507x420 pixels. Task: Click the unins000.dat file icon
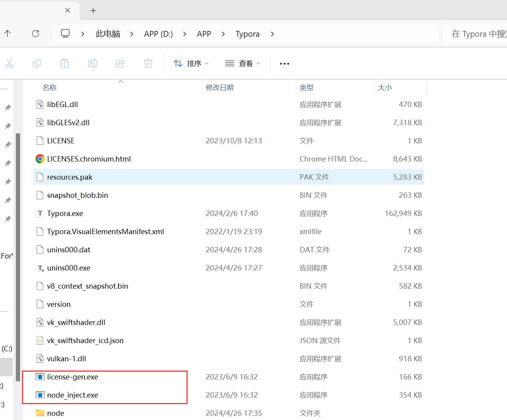[x=40, y=250]
